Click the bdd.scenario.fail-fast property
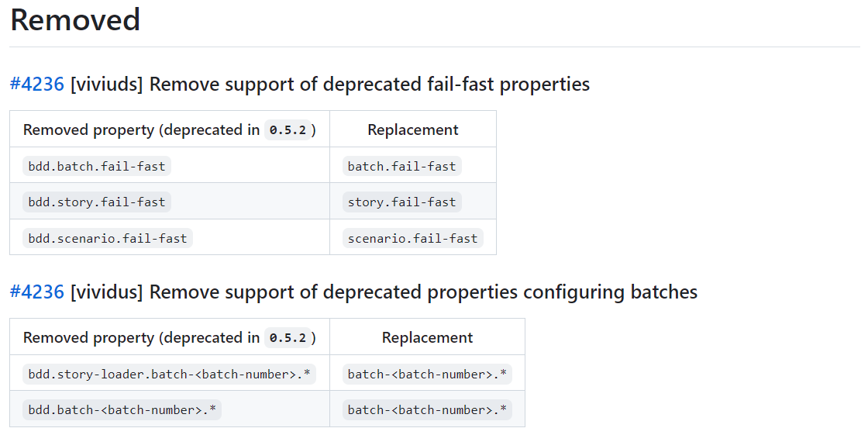Image resolution: width=868 pixels, height=435 pixels. point(108,238)
